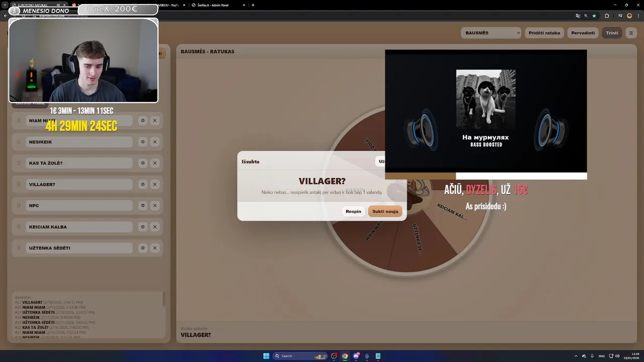Edit the NPC name field
Image resolution: width=644 pixels, height=362 pixels.
tap(79, 206)
